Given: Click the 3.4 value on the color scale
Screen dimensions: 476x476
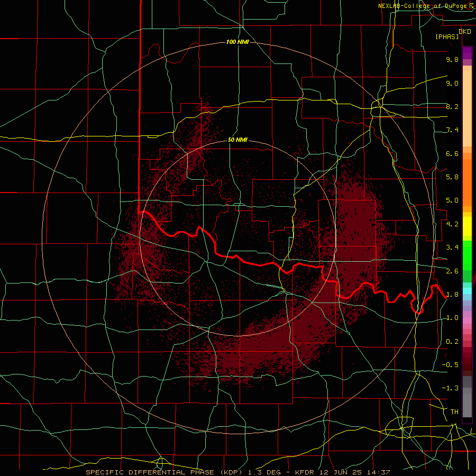Looking at the screenshot, I should (x=452, y=248).
